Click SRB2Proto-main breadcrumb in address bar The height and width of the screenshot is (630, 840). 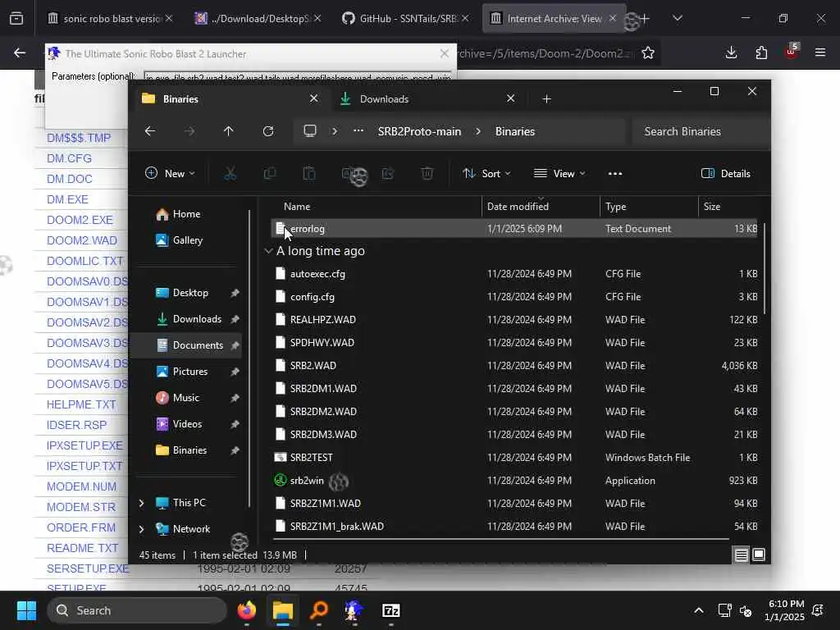[x=419, y=131]
